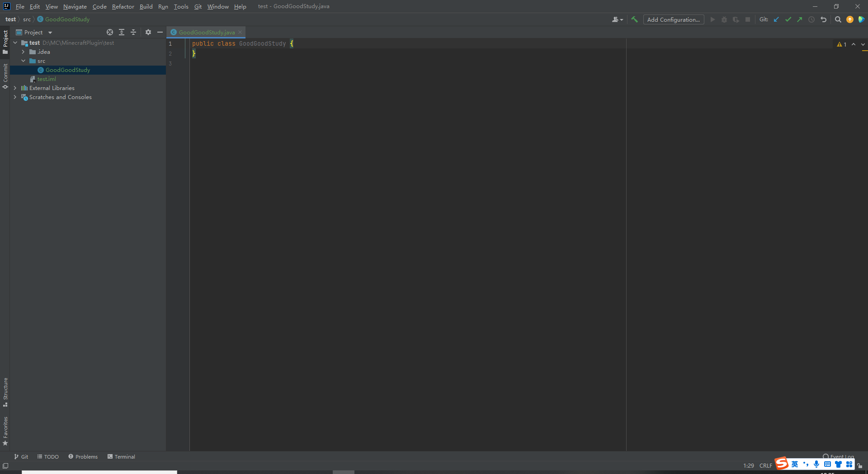The image size is (868, 474).
Task: Expand Scratches and Consoles node
Action: pyautogui.click(x=15, y=97)
